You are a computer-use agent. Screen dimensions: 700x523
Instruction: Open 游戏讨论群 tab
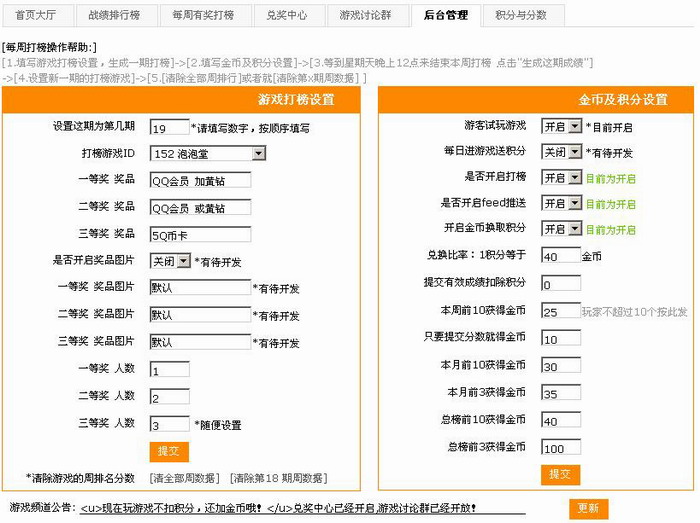pyautogui.click(x=367, y=16)
